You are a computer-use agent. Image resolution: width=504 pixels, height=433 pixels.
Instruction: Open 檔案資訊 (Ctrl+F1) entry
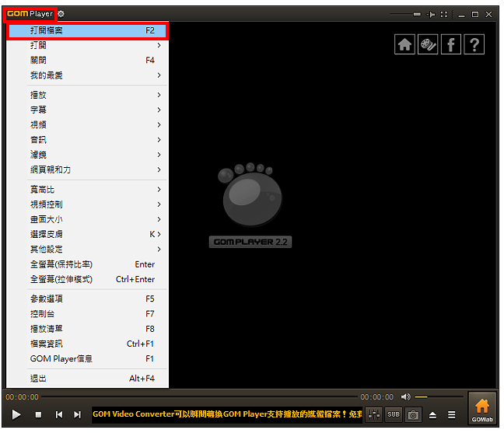[x=87, y=344]
